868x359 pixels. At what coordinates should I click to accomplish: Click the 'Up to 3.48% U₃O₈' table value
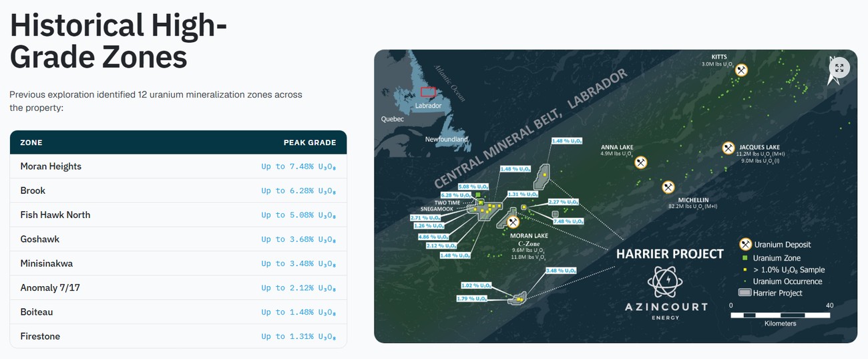(x=298, y=263)
